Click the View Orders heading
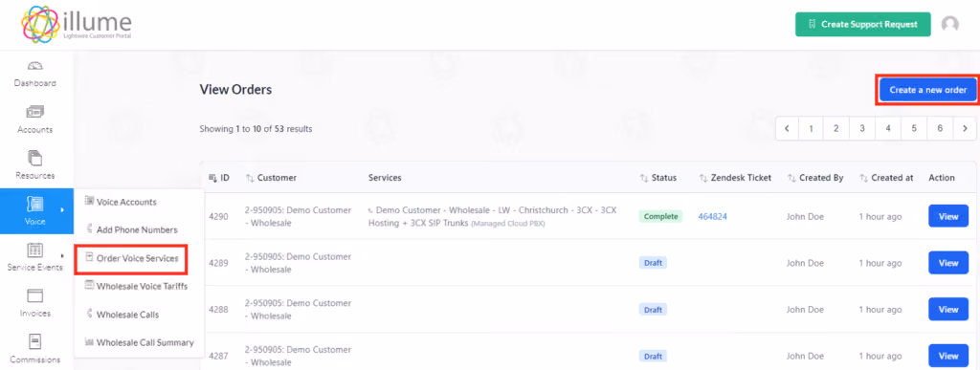Image resolution: width=980 pixels, height=370 pixels. (235, 90)
